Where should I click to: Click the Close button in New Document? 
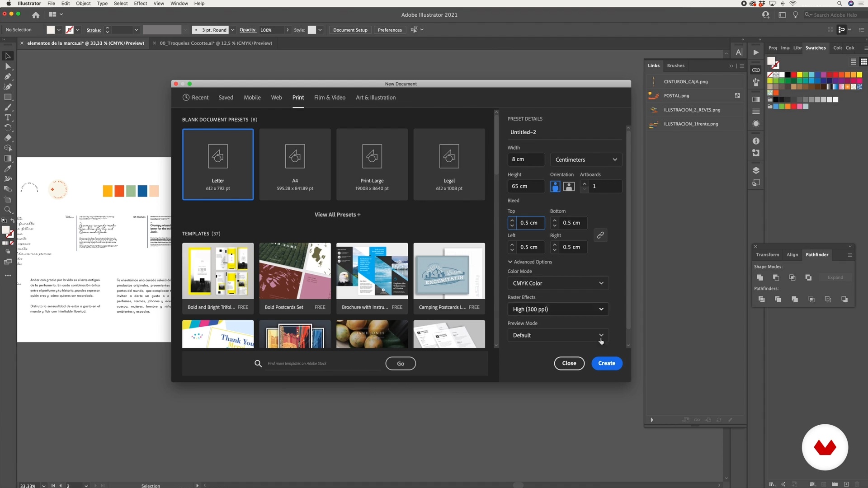point(569,363)
